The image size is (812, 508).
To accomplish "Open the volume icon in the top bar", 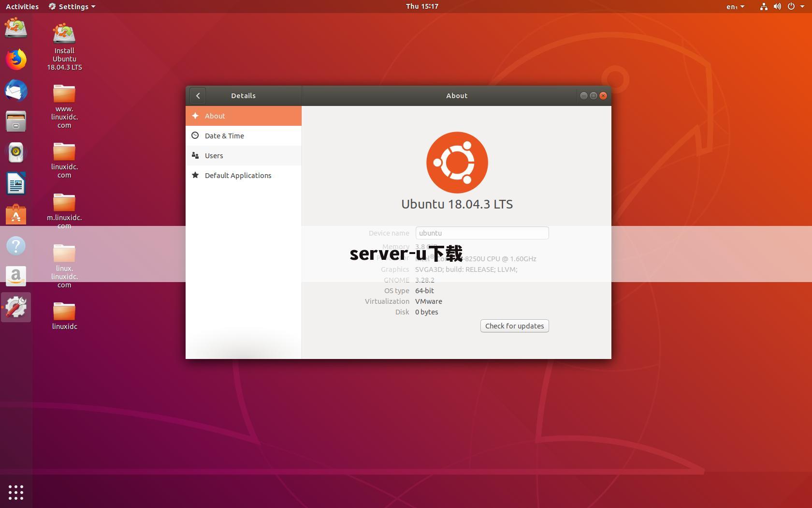I will pos(777,6).
